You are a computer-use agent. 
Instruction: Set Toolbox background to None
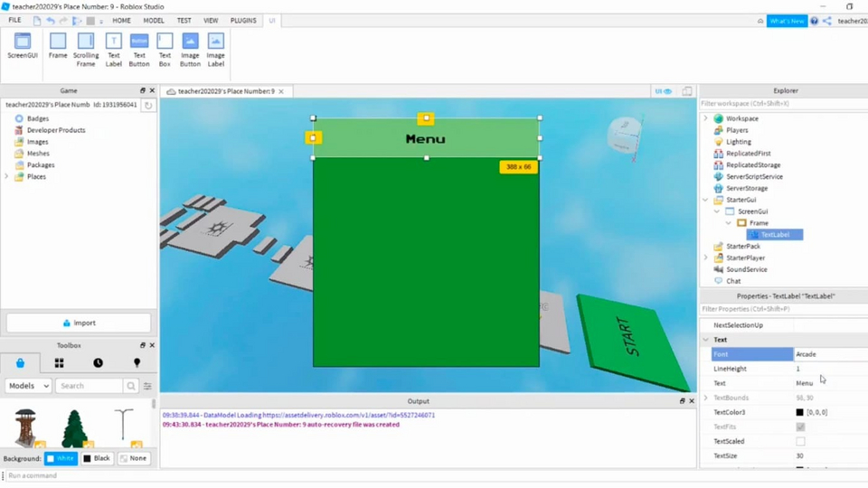(134, 458)
